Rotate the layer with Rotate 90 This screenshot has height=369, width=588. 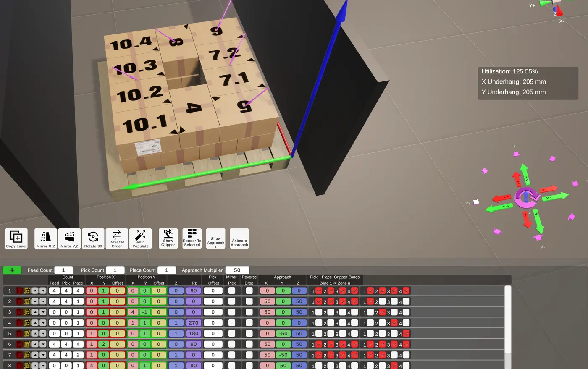click(x=93, y=238)
